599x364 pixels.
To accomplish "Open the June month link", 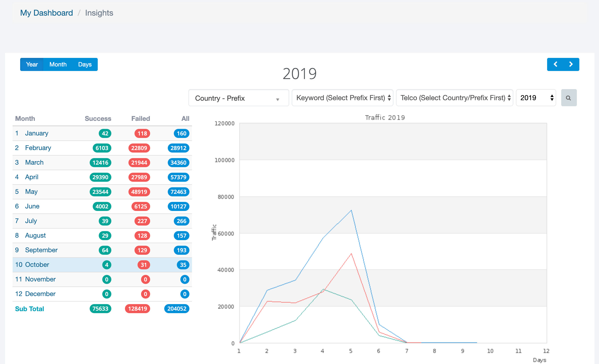I will click(x=32, y=206).
